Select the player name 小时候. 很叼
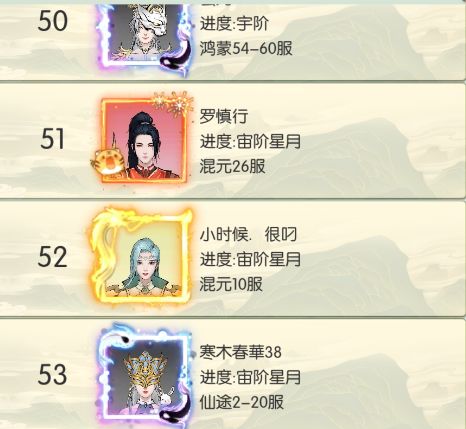This screenshot has height=429, width=466. 248,235
